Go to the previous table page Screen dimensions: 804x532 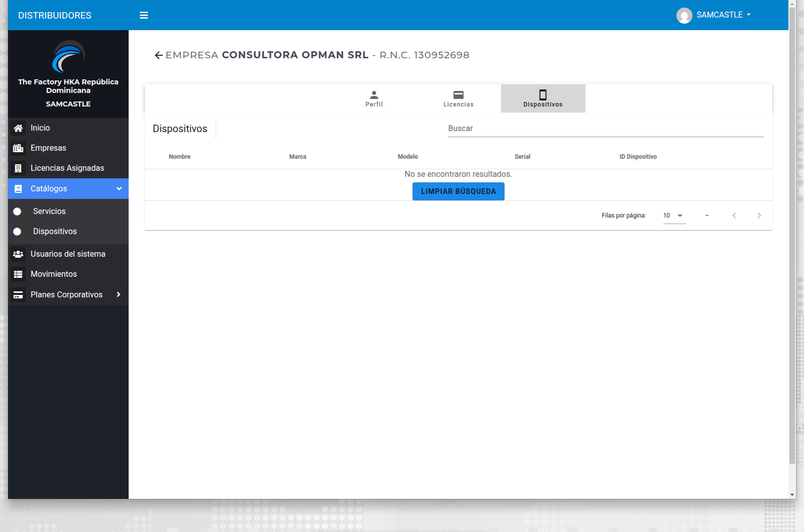tap(734, 216)
